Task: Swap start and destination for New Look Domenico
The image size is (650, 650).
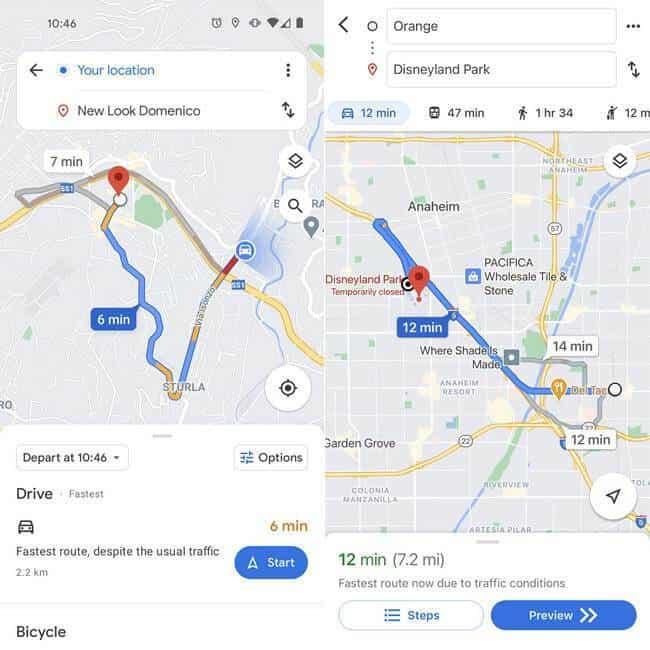Action: [288, 110]
